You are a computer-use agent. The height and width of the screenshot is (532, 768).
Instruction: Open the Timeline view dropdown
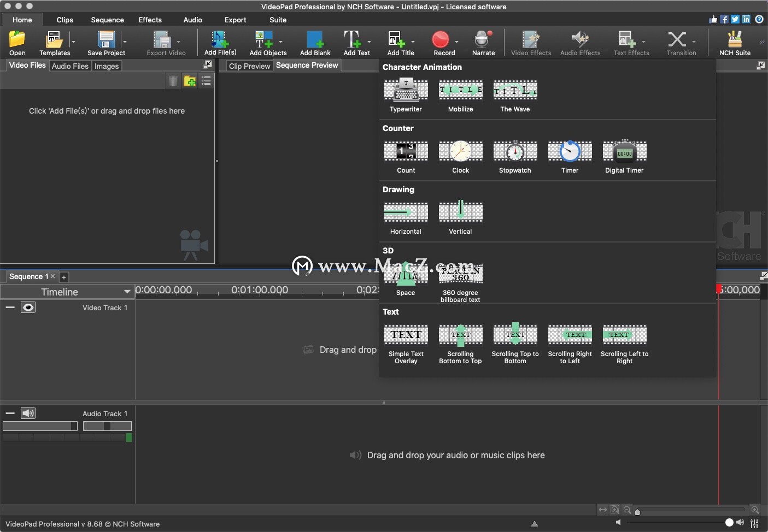point(127,292)
